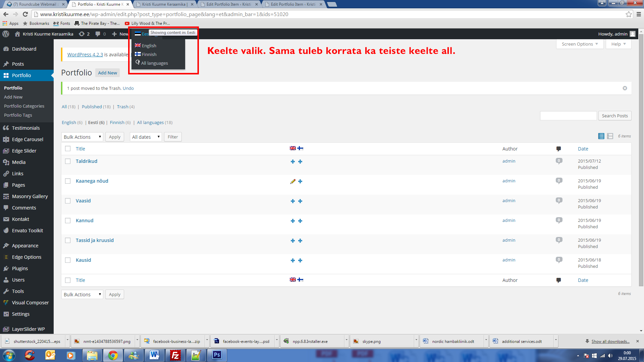Check the Tassid ja kruusid row checkbox
The height and width of the screenshot is (362, 644).
pos(68,240)
